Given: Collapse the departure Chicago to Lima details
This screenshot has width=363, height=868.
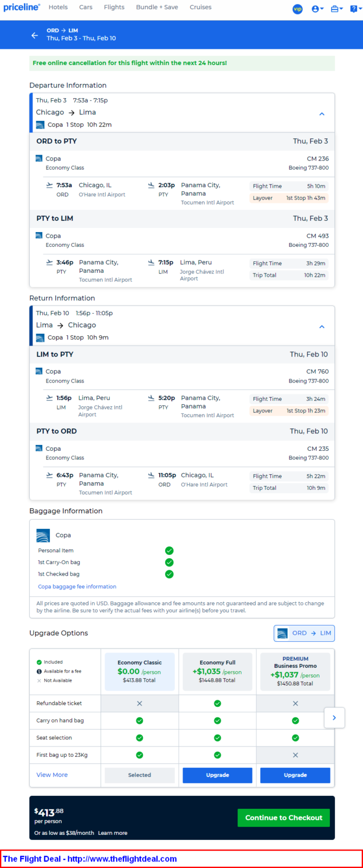Looking at the screenshot, I should pos(322,114).
